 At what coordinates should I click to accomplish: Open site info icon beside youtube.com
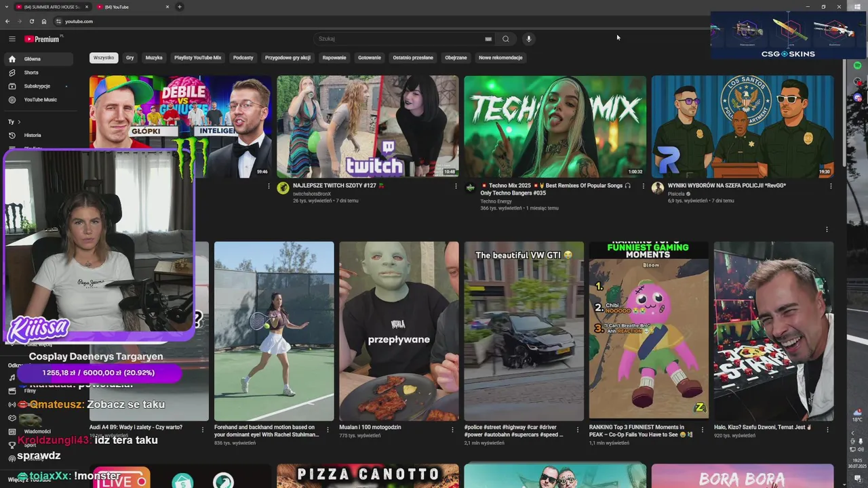pos(58,21)
